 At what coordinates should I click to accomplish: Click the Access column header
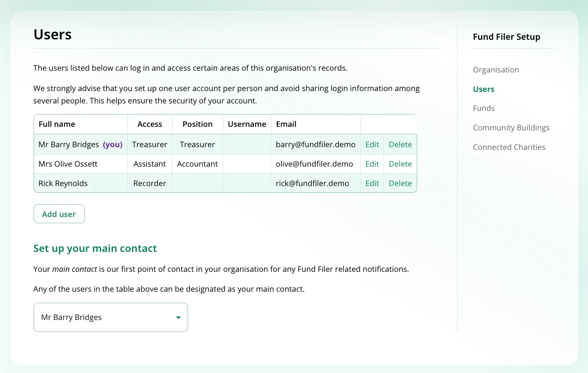pyautogui.click(x=150, y=124)
